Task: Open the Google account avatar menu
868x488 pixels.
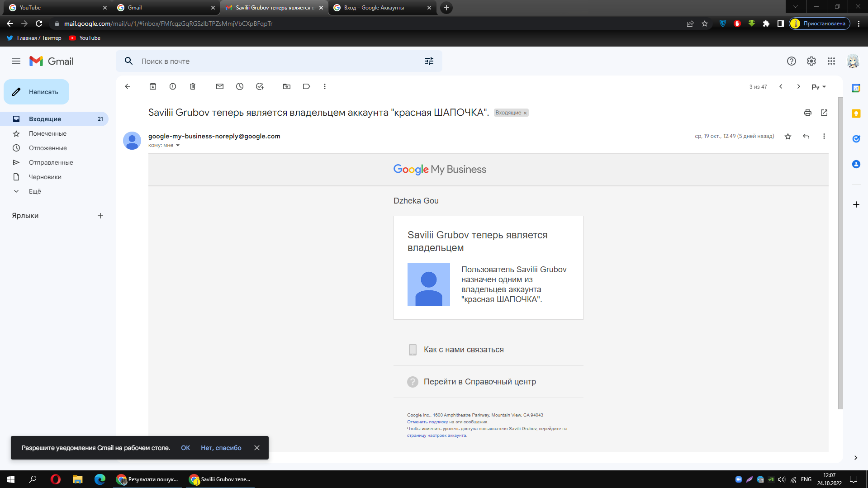Action: pos(853,61)
